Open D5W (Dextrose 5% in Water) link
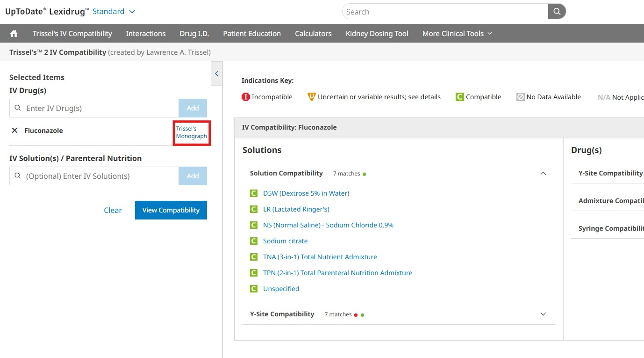 [x=306, y=193]
